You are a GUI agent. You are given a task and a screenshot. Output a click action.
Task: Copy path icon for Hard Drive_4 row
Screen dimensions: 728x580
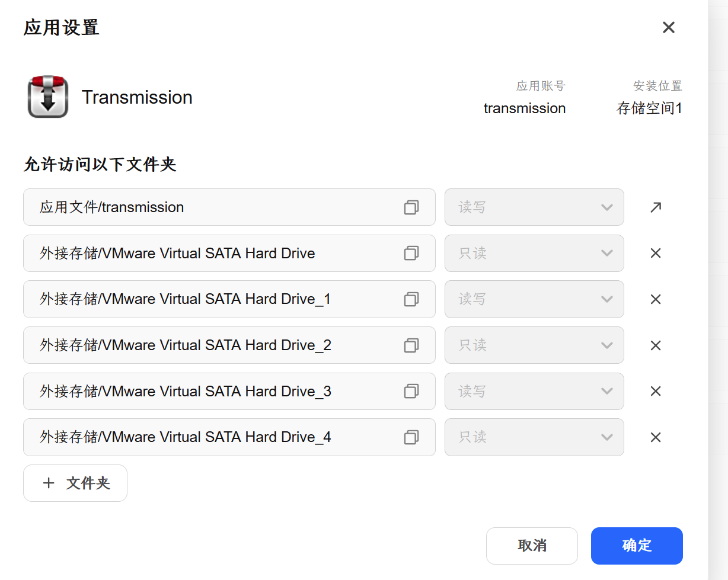(411, 437)
